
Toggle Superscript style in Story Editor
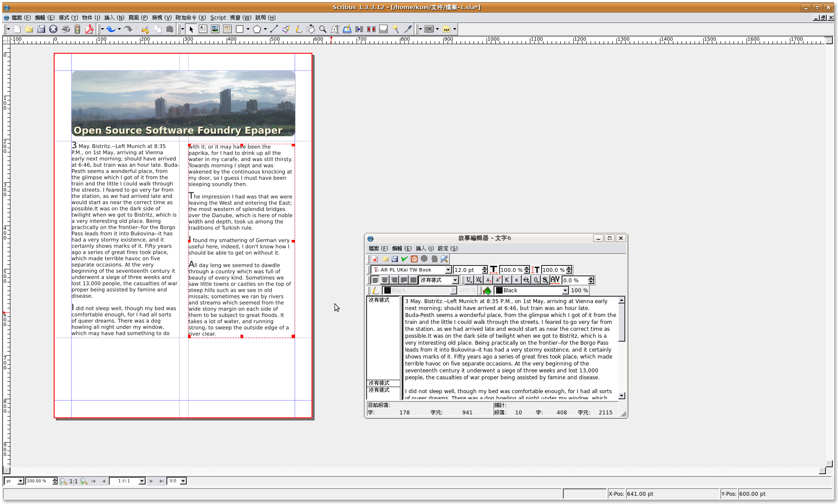click(498, 280)
